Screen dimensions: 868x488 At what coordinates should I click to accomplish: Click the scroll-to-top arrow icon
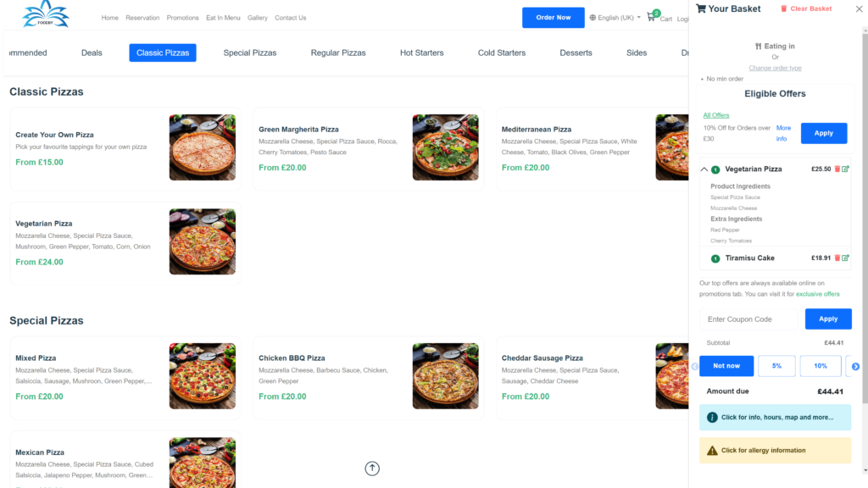pos(372,469)
